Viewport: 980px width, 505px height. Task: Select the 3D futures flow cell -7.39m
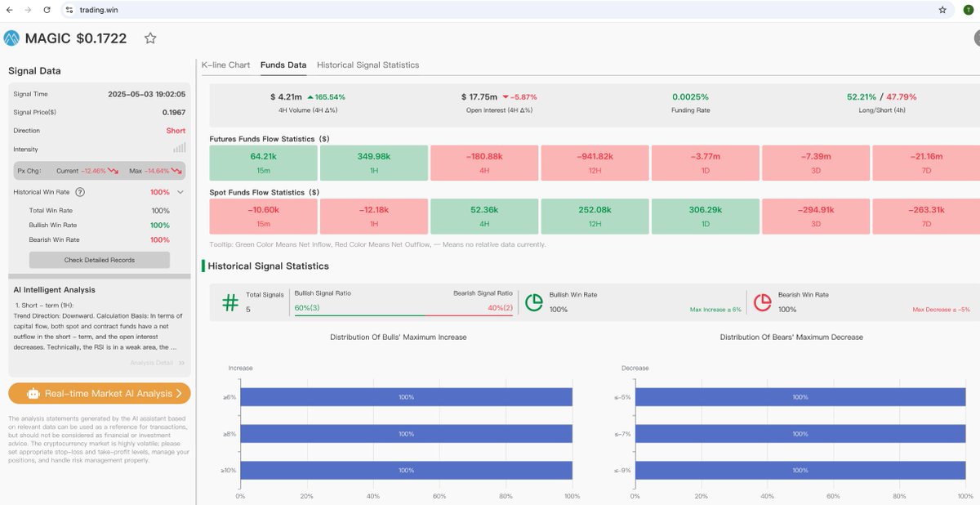coord(816,163)
